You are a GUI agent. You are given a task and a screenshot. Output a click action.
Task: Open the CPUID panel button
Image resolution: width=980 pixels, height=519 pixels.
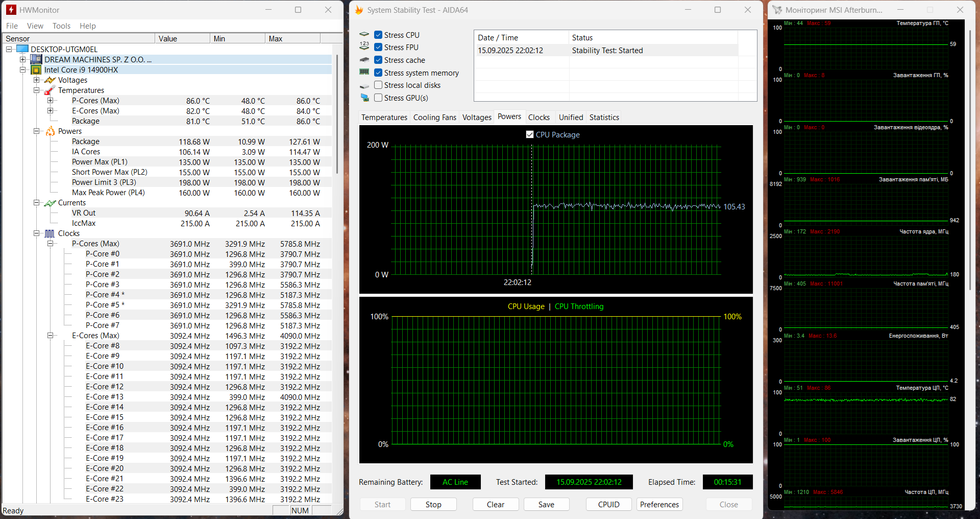coord(608,504)
